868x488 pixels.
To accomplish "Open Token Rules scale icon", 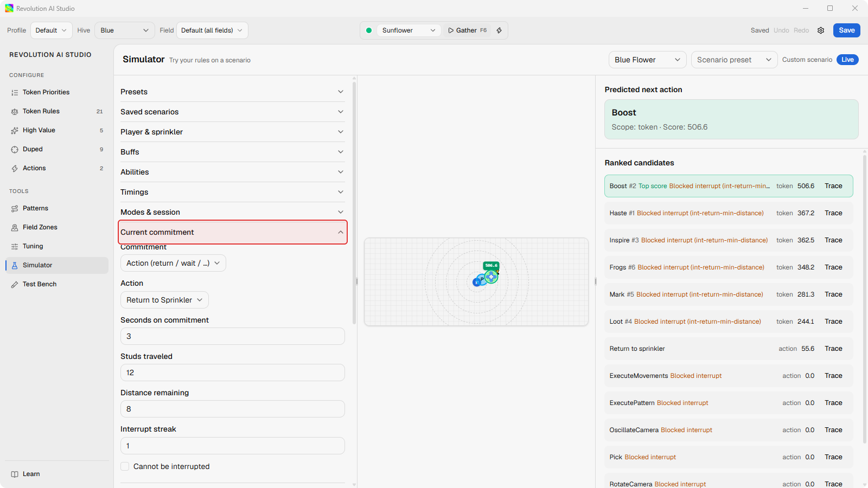I will coord(15,112).
